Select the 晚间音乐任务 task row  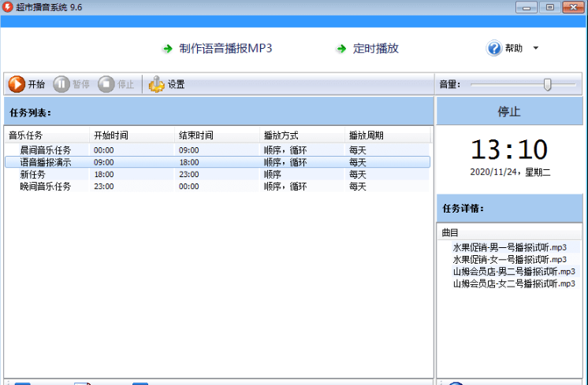pos(46,187)
